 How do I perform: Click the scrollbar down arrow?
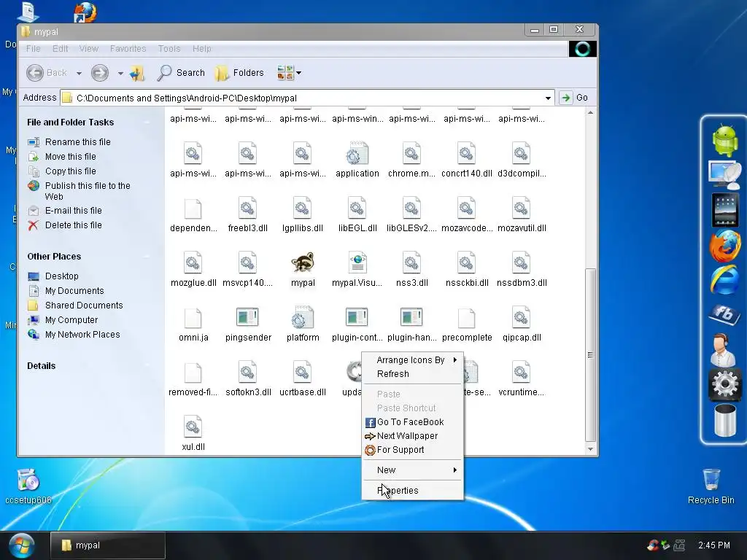(x=590, y=448)
